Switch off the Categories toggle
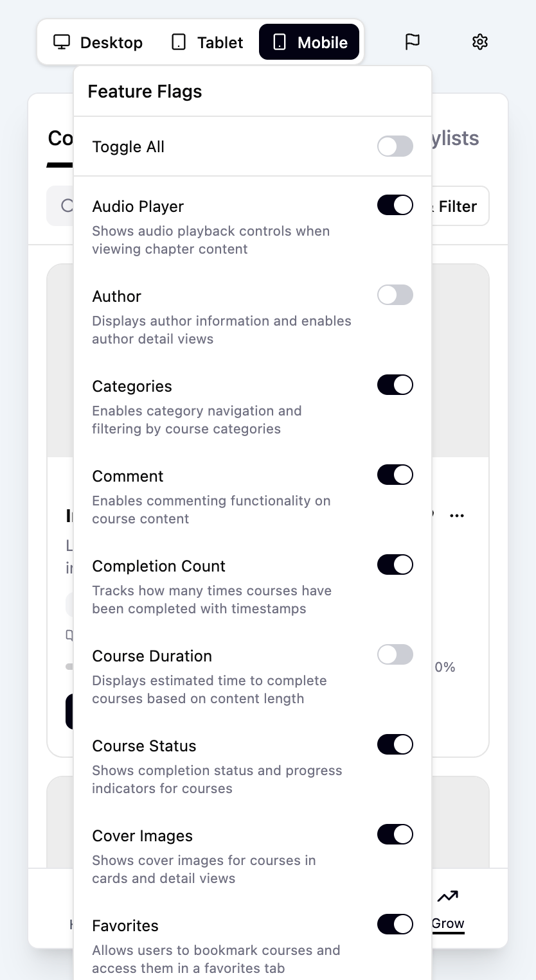Viewport: 536px width, 980px height. pos(395,385)
